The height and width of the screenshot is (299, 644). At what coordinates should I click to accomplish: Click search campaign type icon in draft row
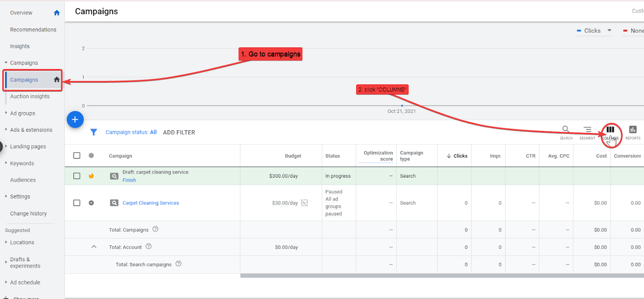(114, 176)
